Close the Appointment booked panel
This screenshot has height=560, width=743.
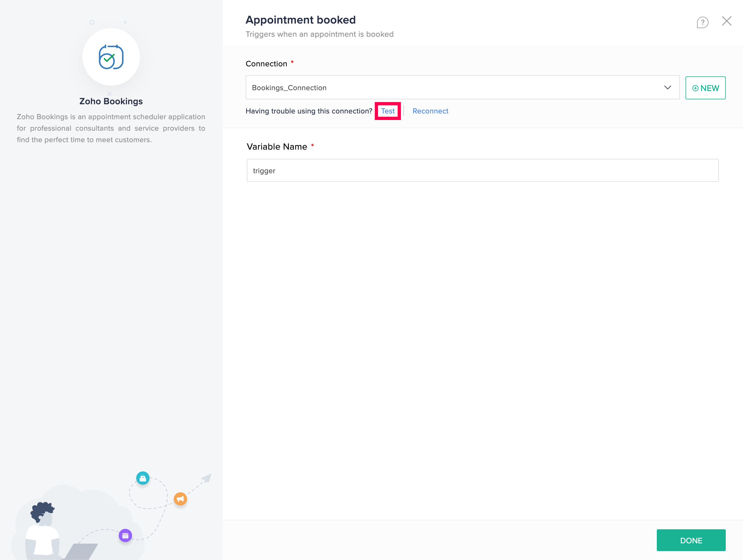726,21
